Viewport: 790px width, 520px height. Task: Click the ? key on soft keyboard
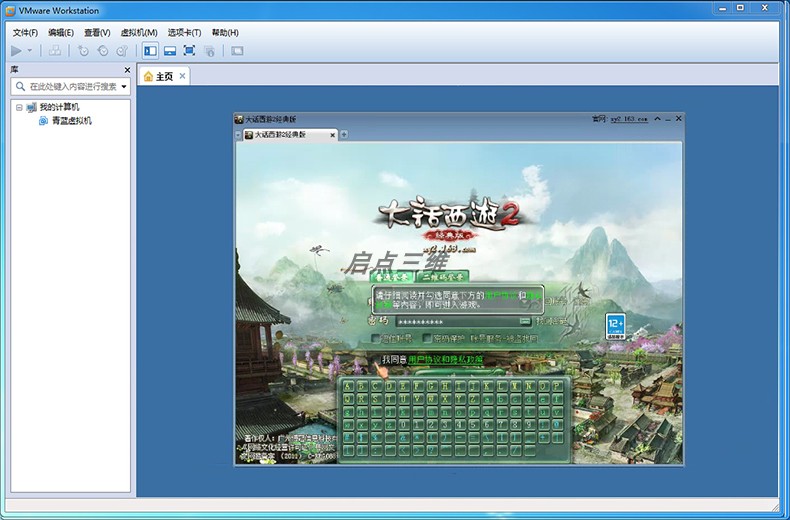click(x=432, y=450)
